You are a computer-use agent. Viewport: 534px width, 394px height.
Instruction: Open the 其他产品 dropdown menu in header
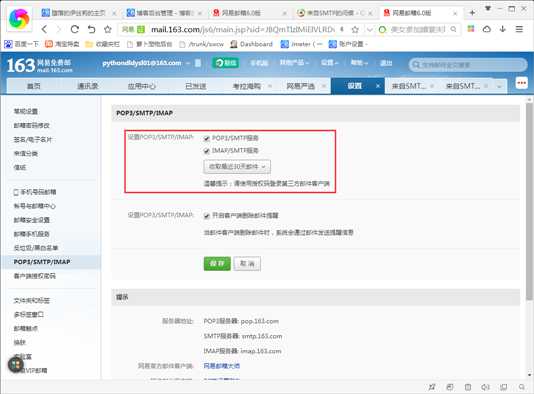point(294,63)
